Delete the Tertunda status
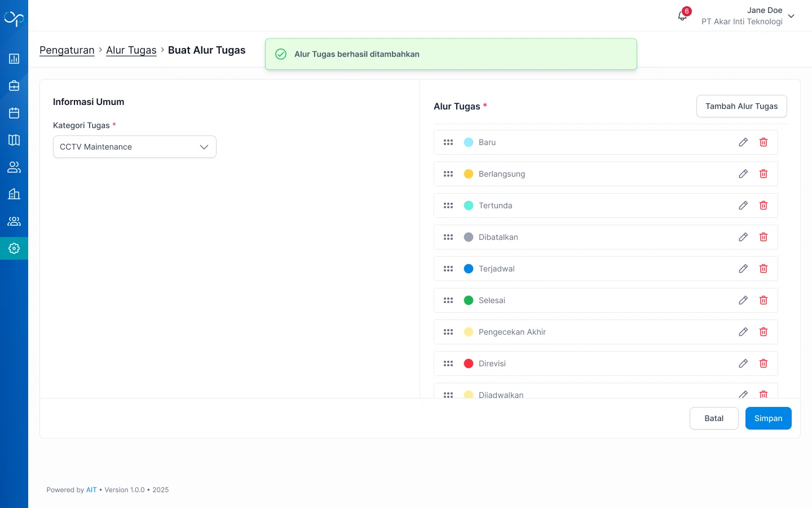Viewport: 812px width, 508px height. (764, 205)
